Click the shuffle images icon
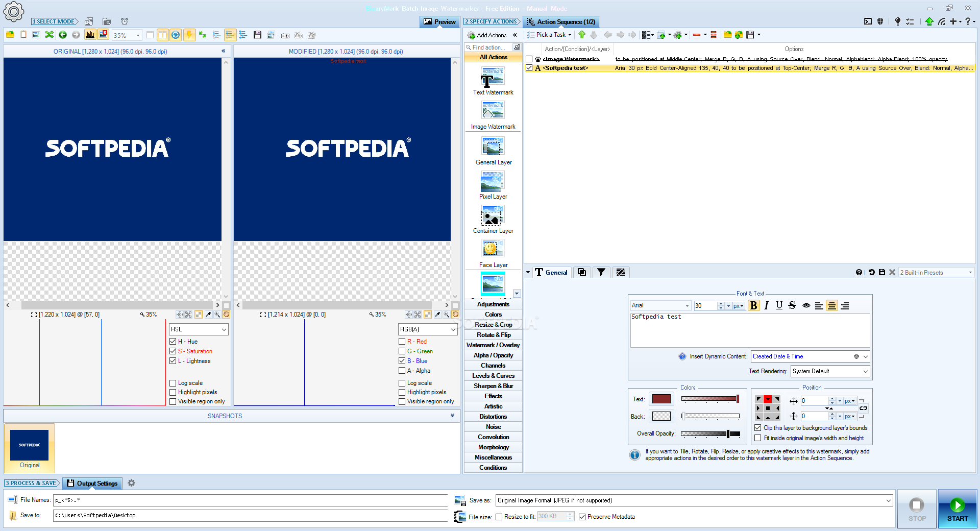The image size is (980, 531). pos(50,35)
